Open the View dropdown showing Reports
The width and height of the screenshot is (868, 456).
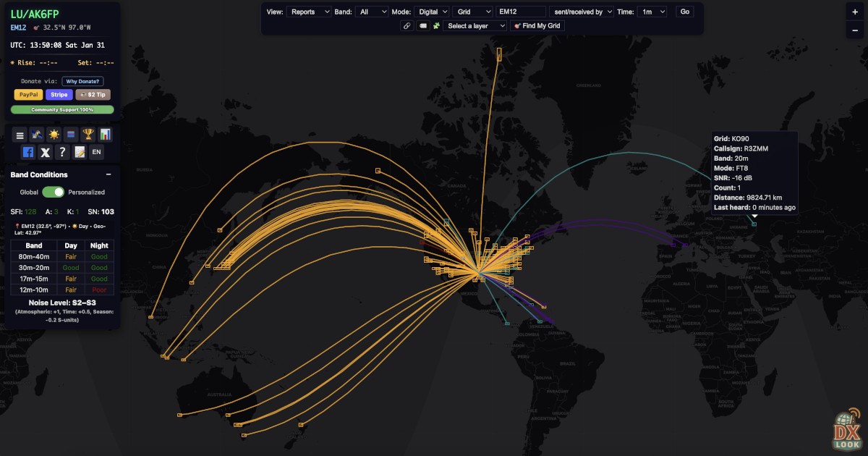(309, 12)
